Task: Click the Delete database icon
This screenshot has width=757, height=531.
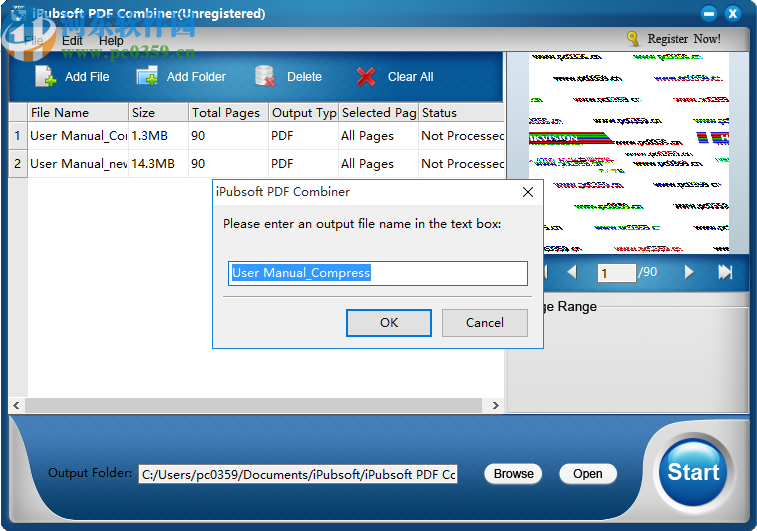Action: pyautogui.click(x=265, y=76)
